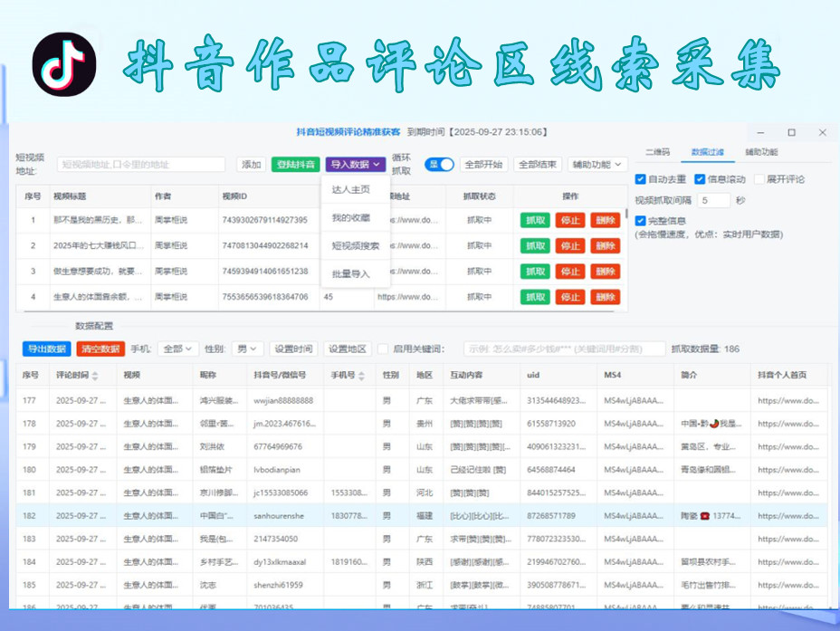Click 删除 for video row 3

606,272
